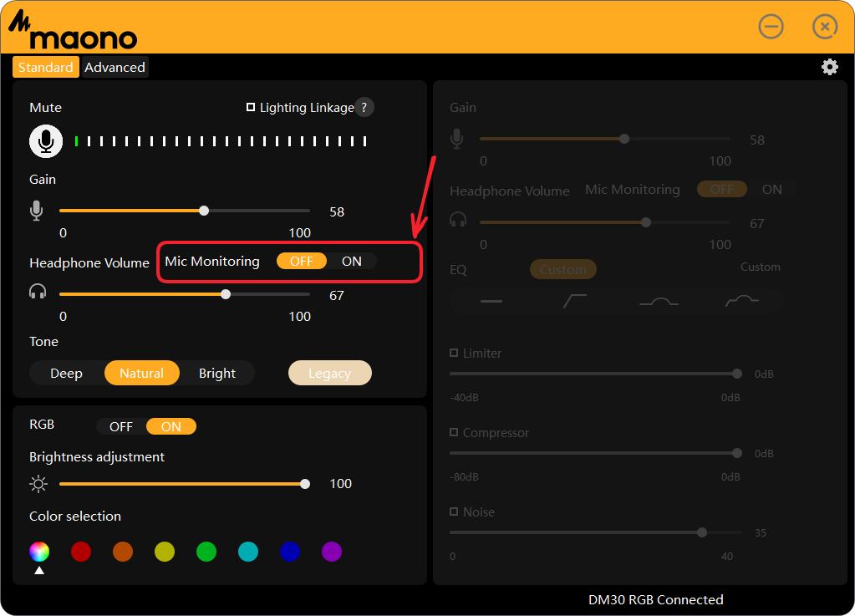Viewport: 855px width, 616px height.
Task: Click the Brightness adjustment slider handle
Action: tap(305, 484)
